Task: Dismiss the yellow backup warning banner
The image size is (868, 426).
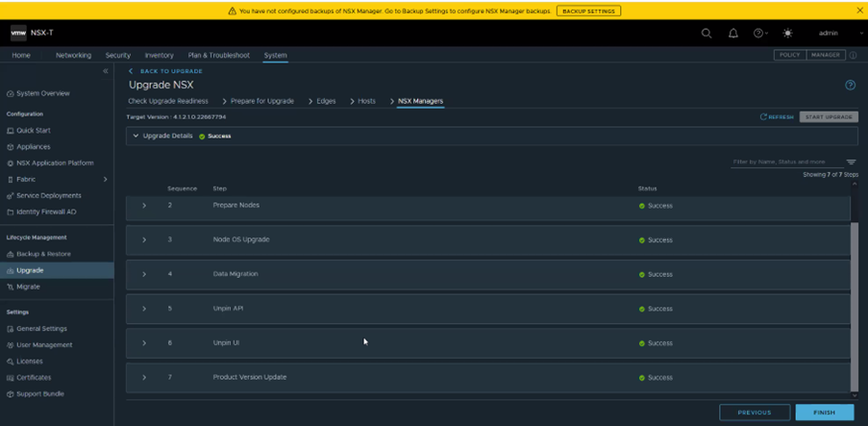Action: [859, 11]
